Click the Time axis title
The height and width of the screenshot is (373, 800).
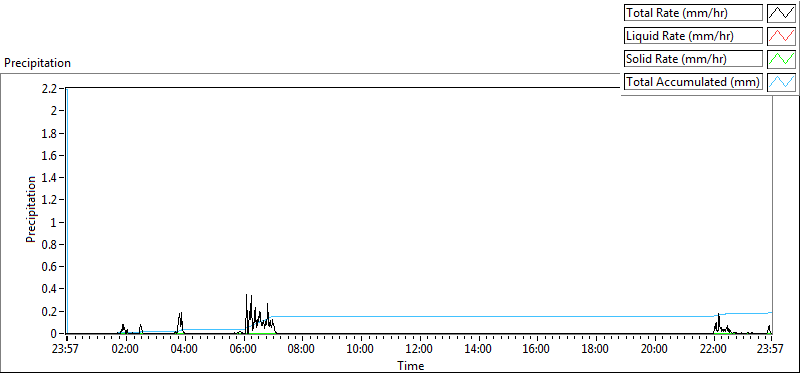pyautogui.click(x=411, y=365)
